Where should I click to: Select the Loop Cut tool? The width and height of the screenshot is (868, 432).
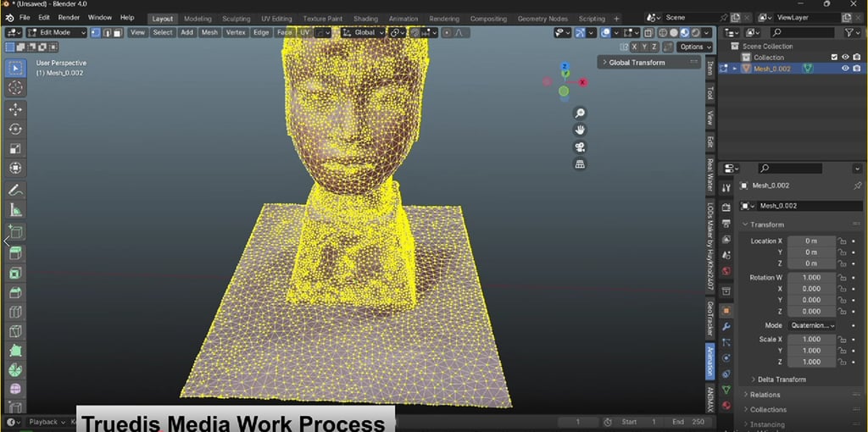[15, 312]
